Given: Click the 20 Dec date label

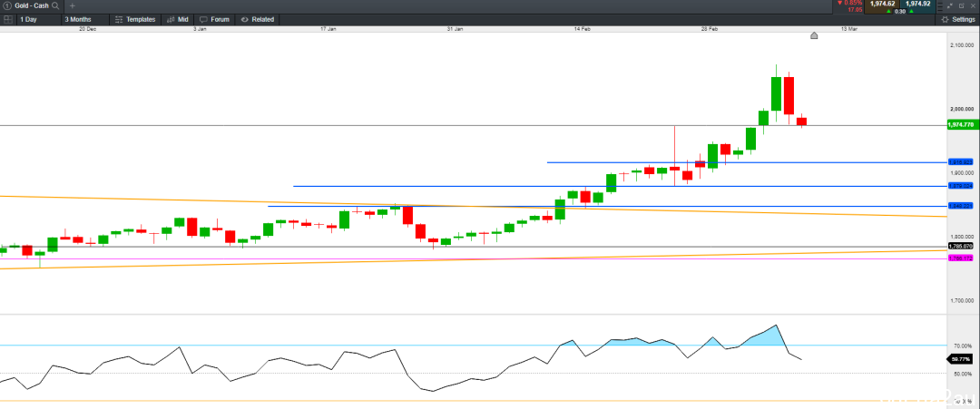Looking at the screenshot, I should [87, 29].
